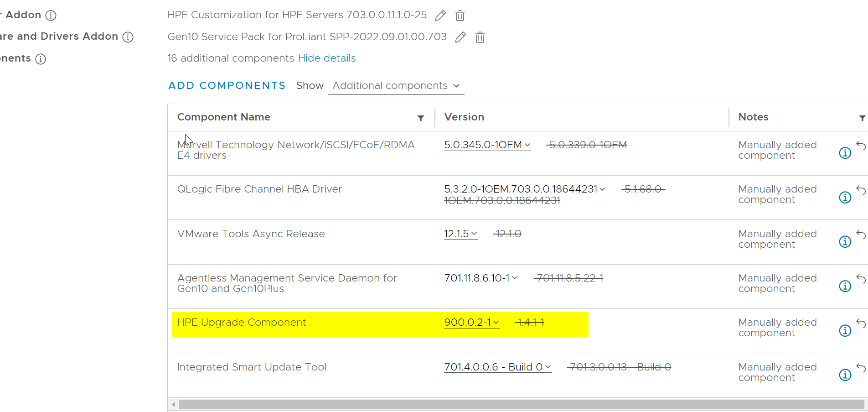Revert the HPE Upgrade Component change
The height and width of the screenshot is (412, 868).
point(861,323)
